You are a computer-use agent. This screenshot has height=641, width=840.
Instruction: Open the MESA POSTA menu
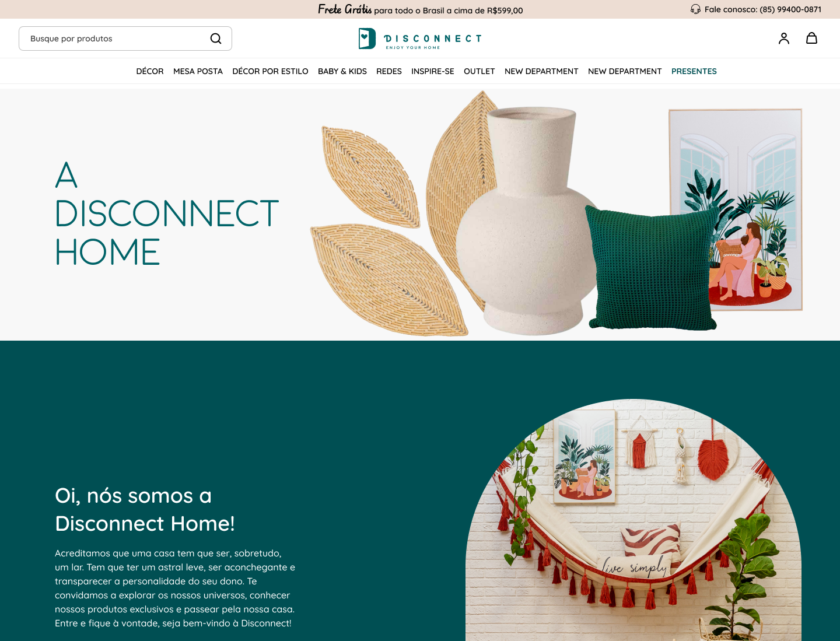click(x=198, y=71)
